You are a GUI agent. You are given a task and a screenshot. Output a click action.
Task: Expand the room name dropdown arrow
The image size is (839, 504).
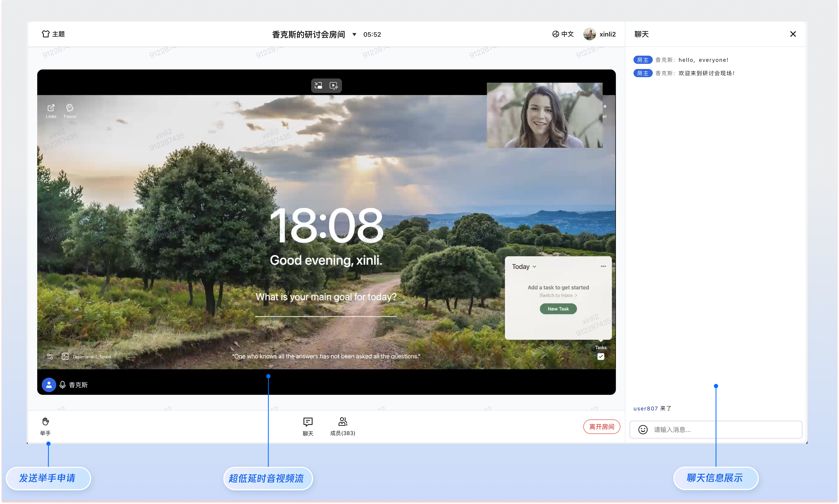pyautogui.click(x=354, y=34)
